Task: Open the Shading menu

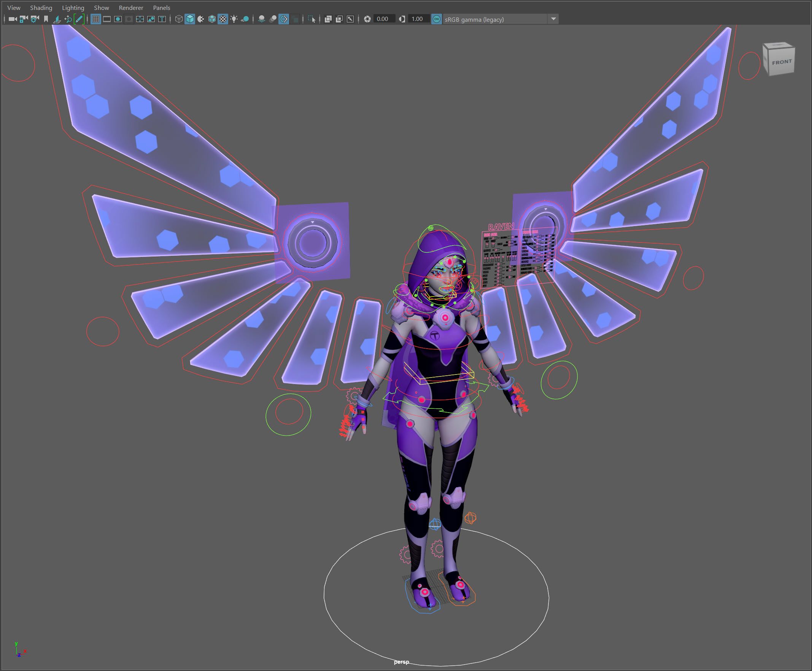Action: pos(41,8)
